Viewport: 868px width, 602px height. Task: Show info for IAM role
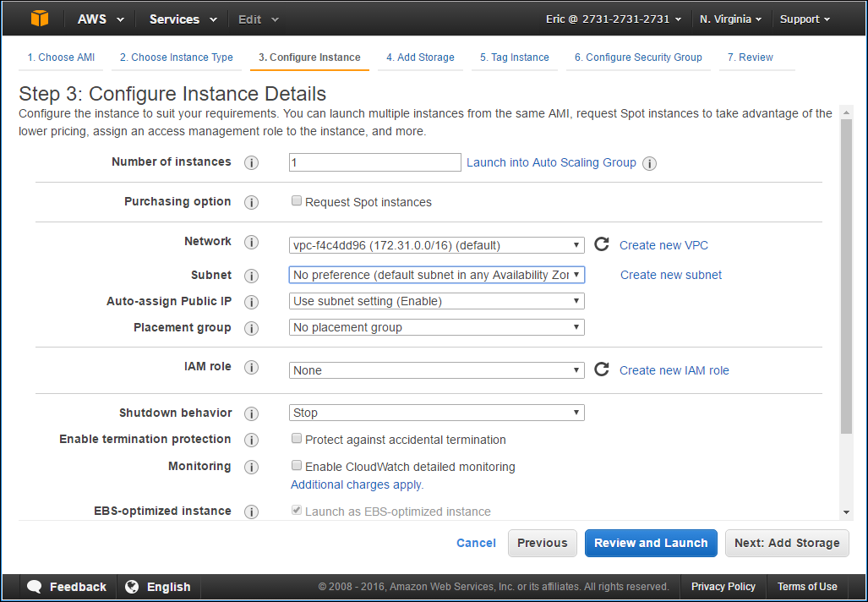click(251, 367)
